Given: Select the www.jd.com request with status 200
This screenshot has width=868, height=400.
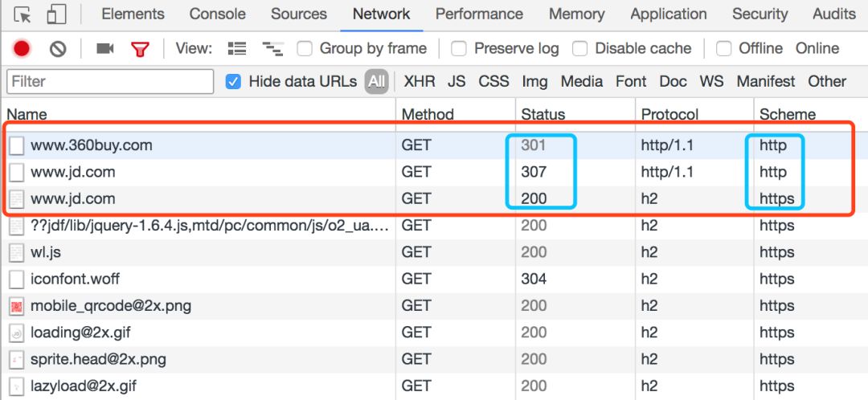Looking at the screenshot, I should (x=72, y=199).
